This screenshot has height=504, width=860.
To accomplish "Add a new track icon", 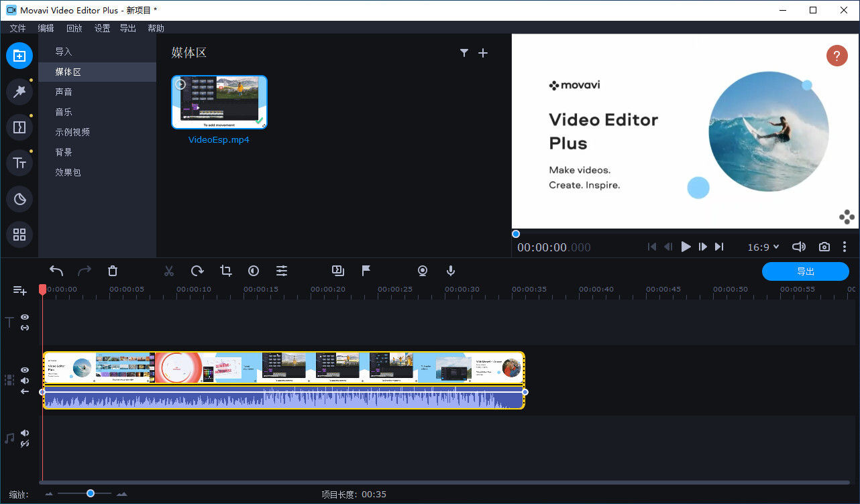I will (x=20, y=290).
